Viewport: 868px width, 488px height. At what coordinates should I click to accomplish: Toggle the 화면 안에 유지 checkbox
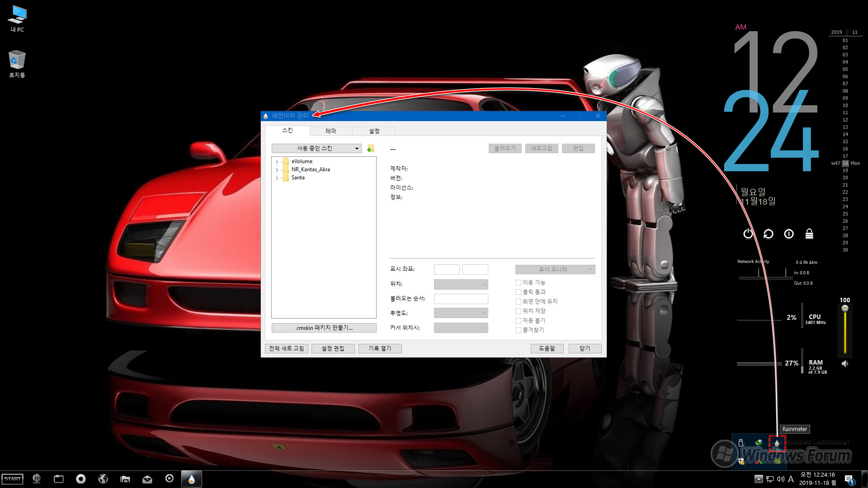tap(518, 301)
